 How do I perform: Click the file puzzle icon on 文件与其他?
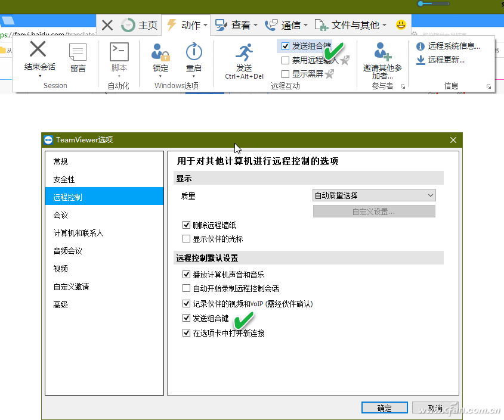[x=321, y=25]
